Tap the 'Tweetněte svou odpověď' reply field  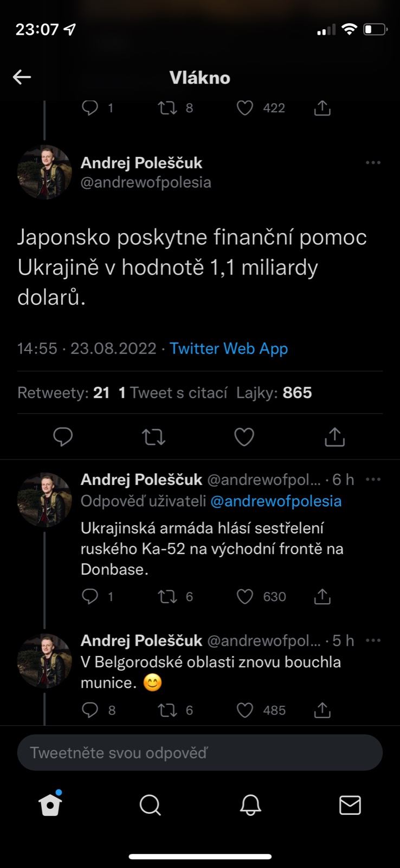(199, 752)
